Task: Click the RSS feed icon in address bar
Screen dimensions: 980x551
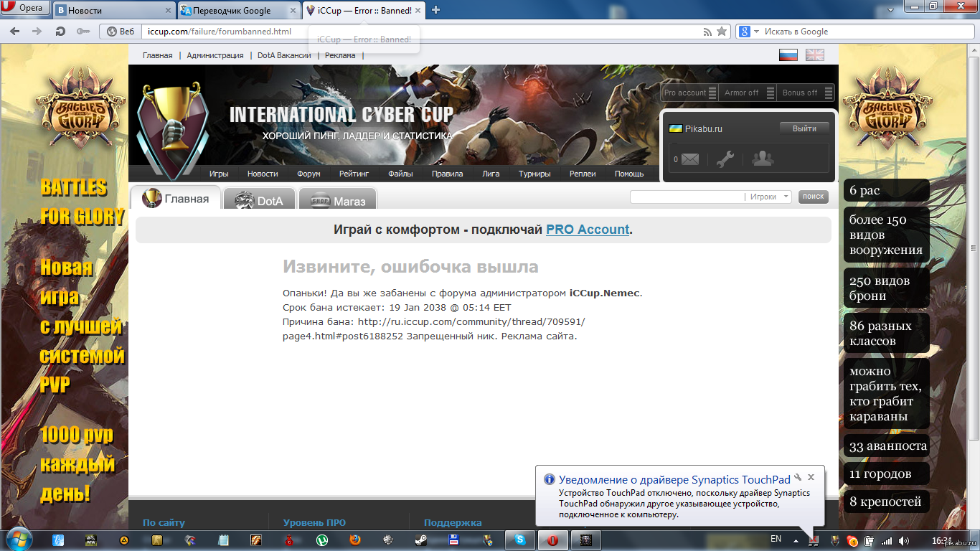Action: tap(707, 32)
